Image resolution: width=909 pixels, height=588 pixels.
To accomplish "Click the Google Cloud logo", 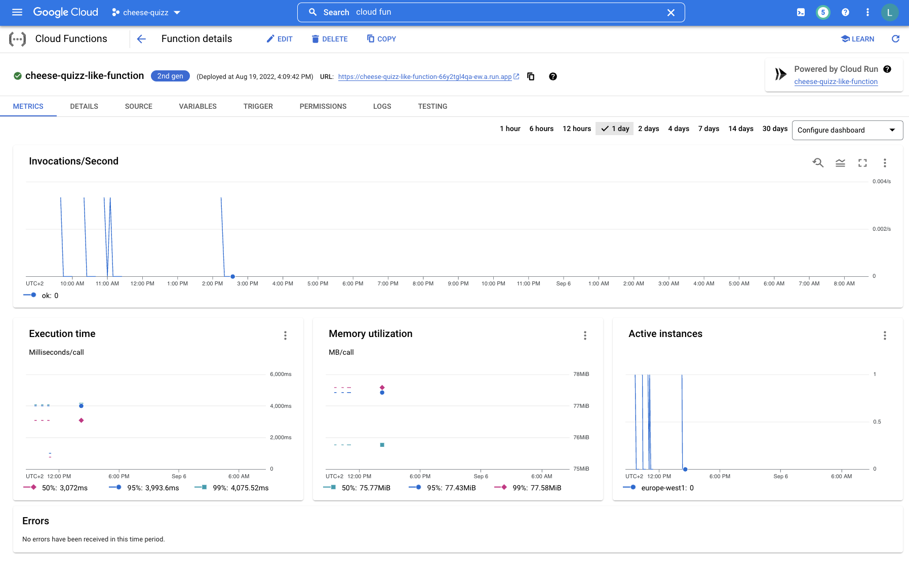I will [x=65, y=12].
